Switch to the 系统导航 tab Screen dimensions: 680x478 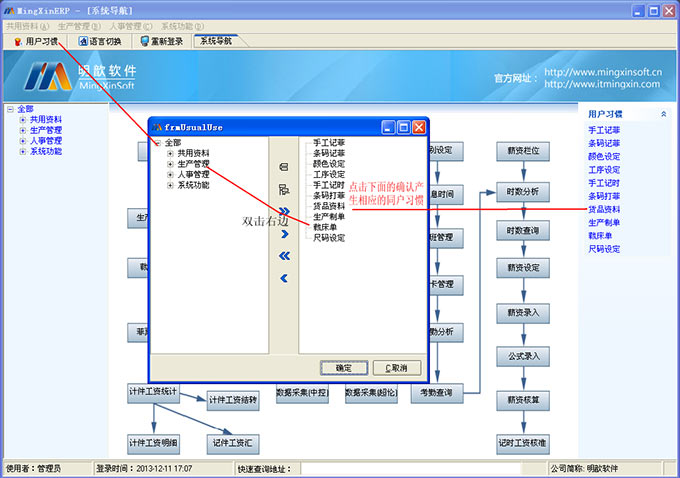tap(216, 41)
